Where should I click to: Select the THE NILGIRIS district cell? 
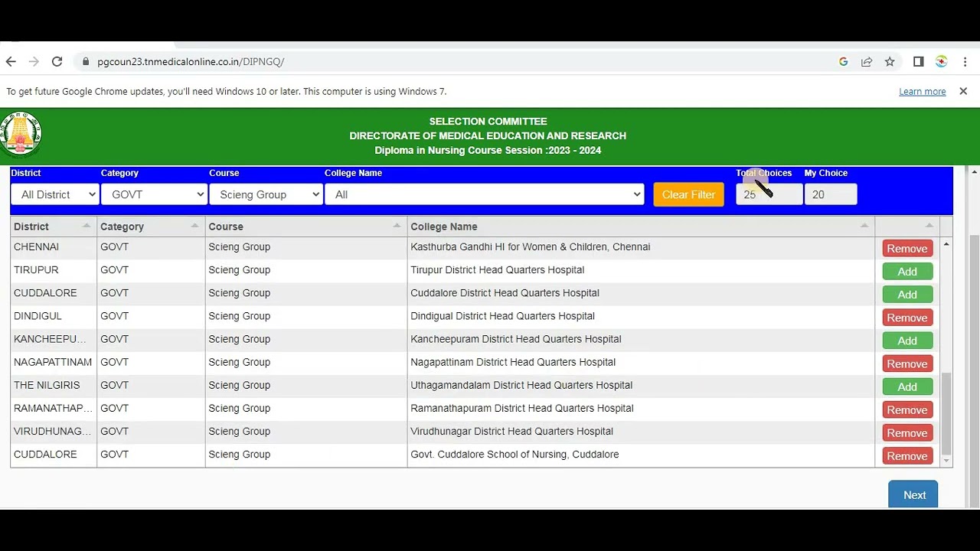(x=54, y=385)
